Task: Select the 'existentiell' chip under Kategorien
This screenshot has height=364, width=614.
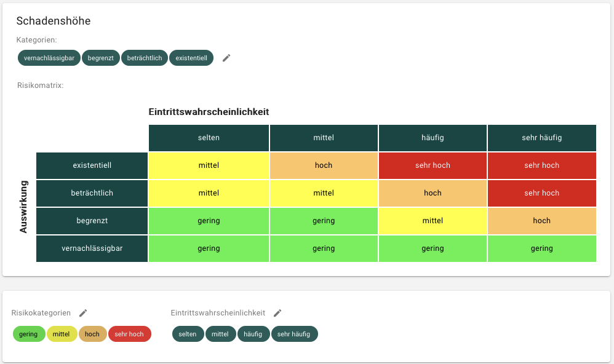Action: click(191, 58)
